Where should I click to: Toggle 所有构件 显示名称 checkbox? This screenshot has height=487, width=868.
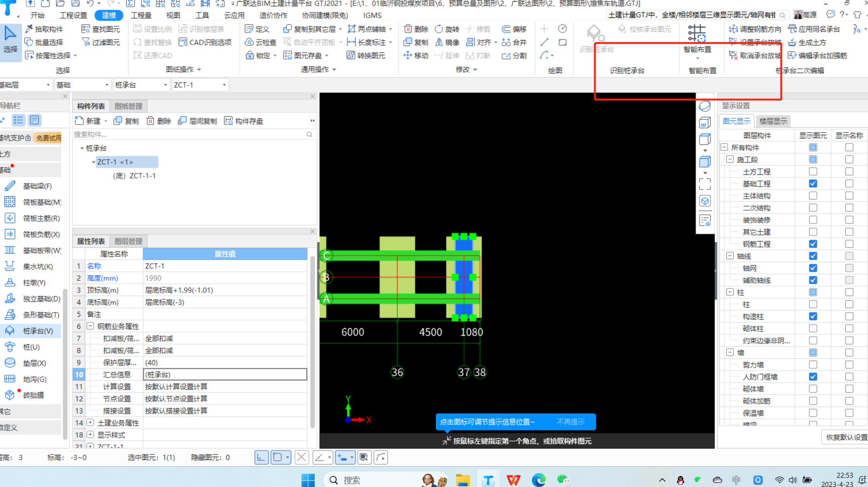849,148
